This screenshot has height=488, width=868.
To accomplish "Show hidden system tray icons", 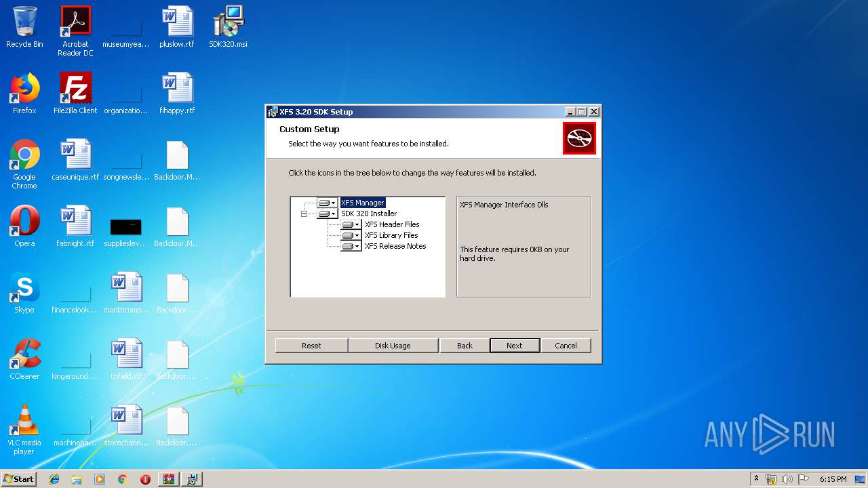I will point(757,479).
